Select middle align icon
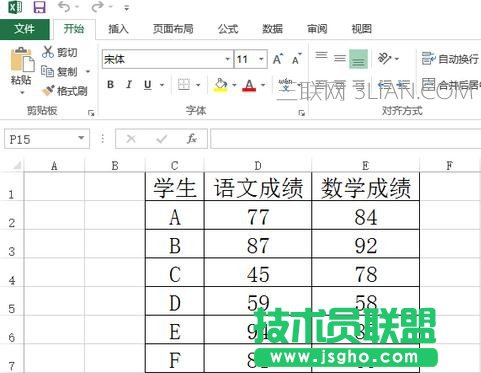Viewport: 481px width, 373px height. [340, 58]
